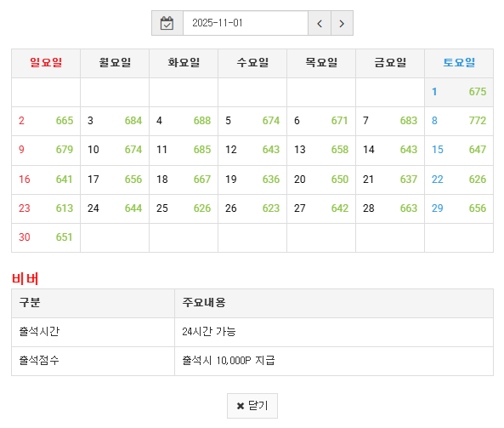Select day 18 with count 667

click(x=184, y=180)
